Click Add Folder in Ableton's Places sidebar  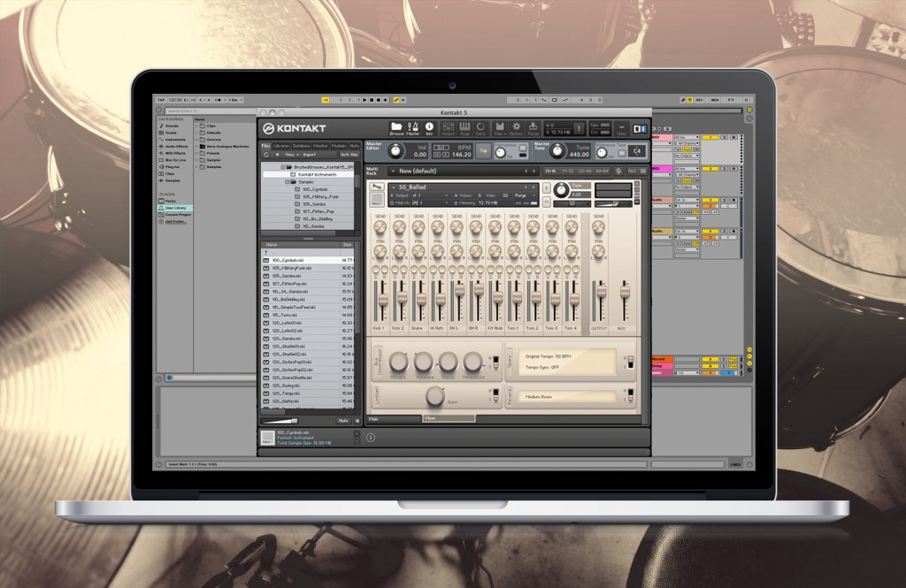click(173, 220)
